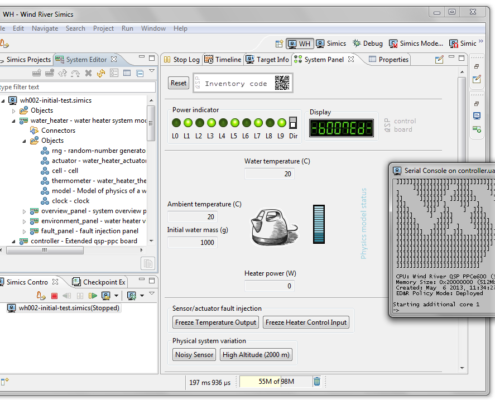Click the Ambient temperature value field

coord(192,217)
